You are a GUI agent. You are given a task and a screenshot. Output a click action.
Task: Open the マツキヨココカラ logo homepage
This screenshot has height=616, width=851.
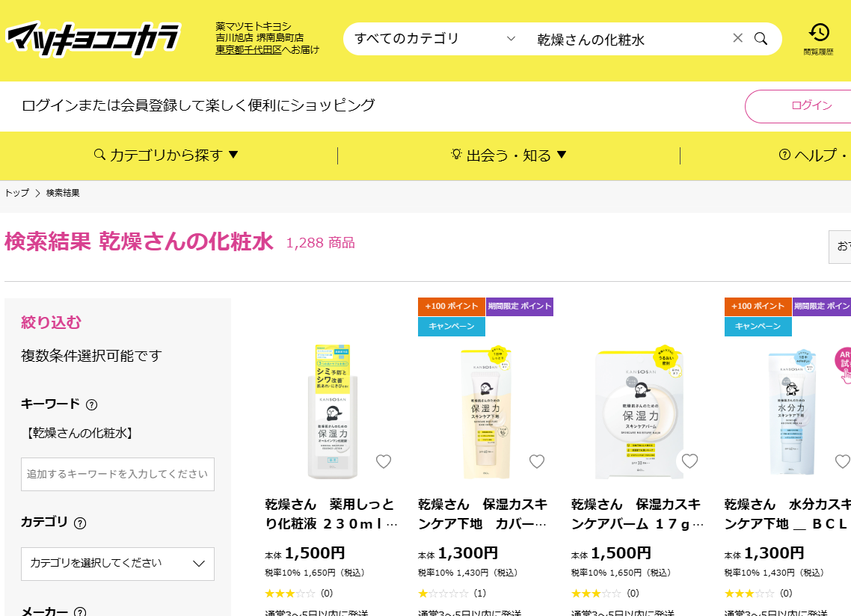tap(93, 39)
